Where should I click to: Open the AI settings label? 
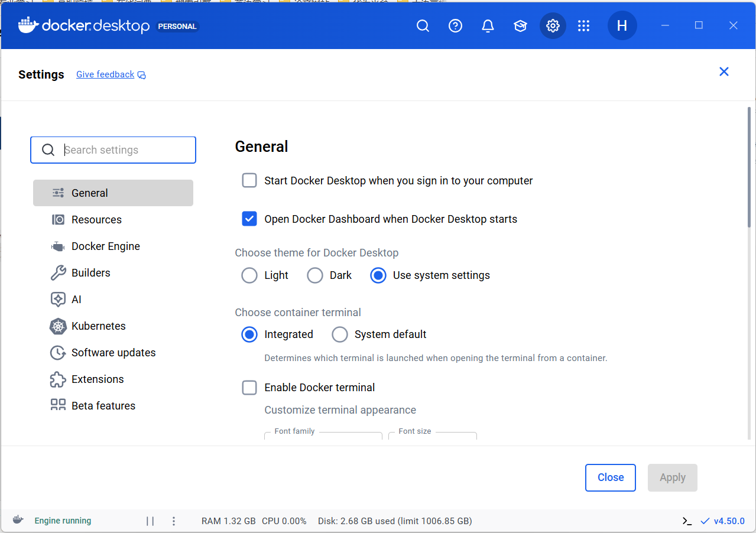[76, 299]
